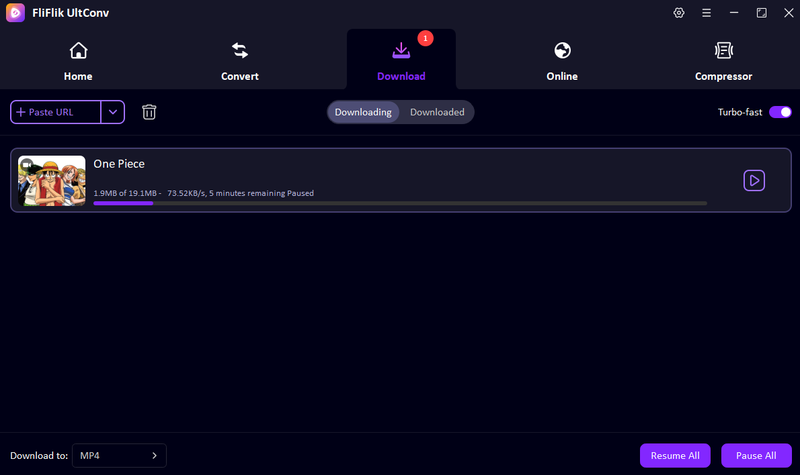Click the One Piece download progress bar
800x475 pixels.
pos(400,203)
